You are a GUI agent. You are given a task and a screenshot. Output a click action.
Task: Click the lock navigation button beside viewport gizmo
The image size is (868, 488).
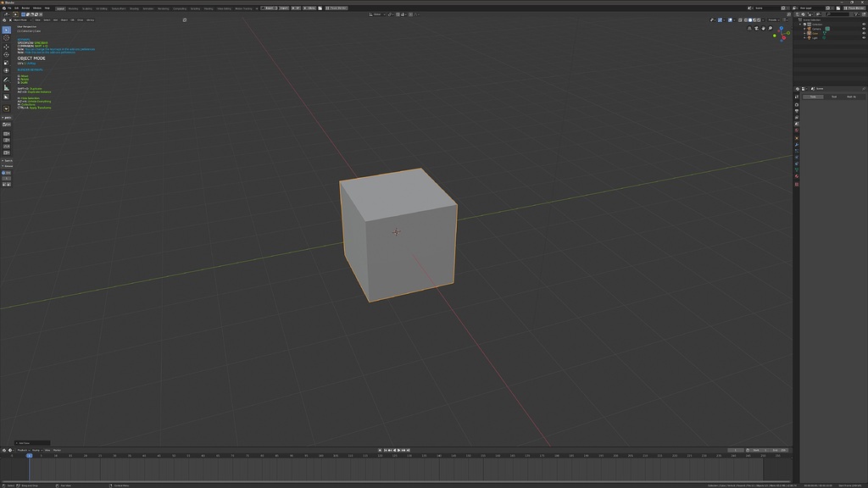pos(749,28)
